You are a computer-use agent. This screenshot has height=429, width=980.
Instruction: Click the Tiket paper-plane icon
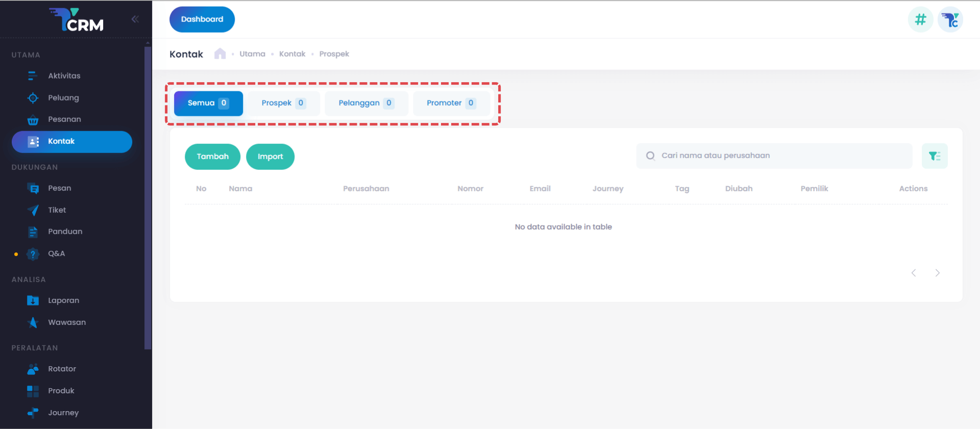point(33,210)
